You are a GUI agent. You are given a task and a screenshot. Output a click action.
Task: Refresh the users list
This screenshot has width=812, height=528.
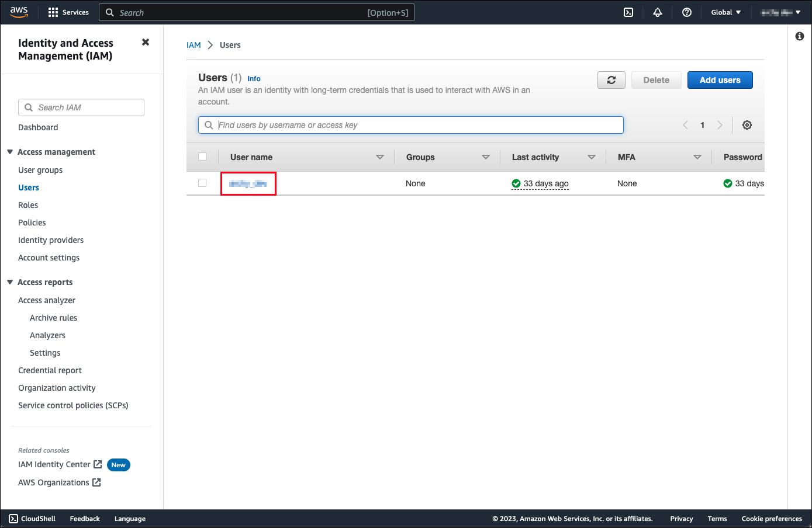point(611,80)
